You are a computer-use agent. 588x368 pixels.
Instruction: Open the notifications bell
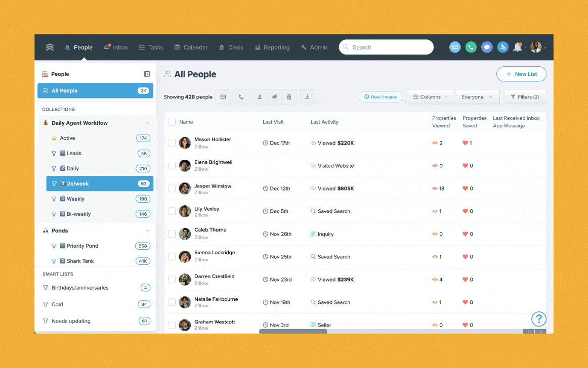(517, 47)
